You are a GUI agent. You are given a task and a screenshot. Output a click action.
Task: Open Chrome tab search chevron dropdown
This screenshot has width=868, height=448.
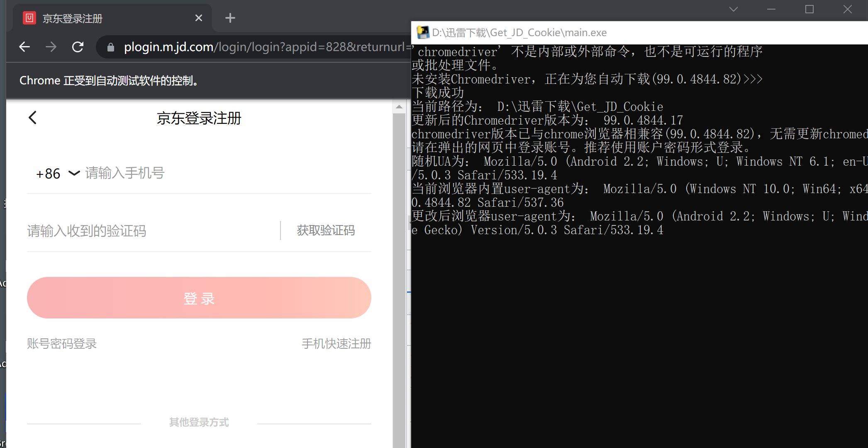pos(734,9)
